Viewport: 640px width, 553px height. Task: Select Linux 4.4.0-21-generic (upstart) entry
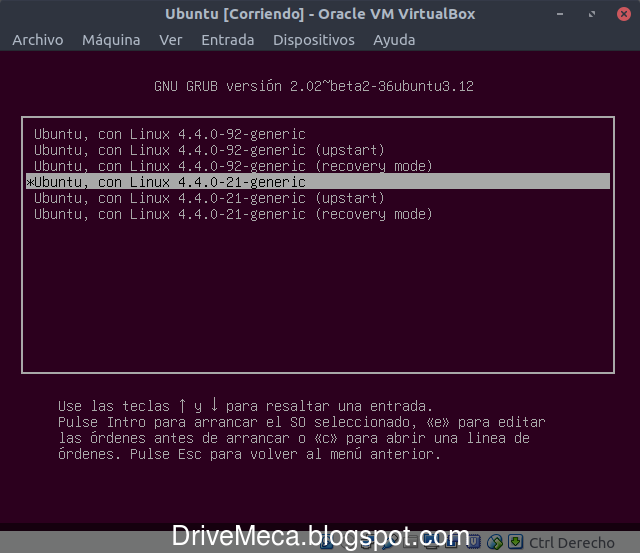(318, 198)
